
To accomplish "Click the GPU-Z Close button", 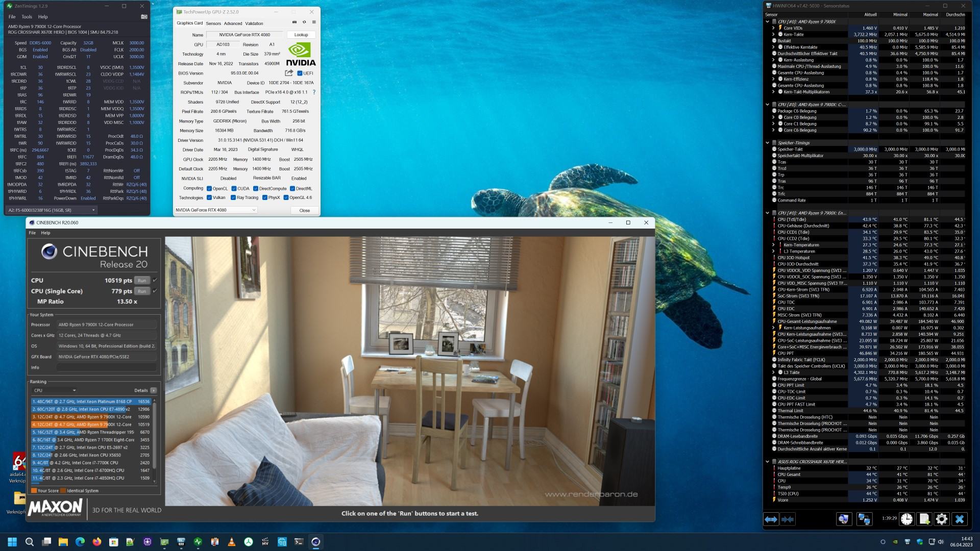I will [x=305, y=210].
